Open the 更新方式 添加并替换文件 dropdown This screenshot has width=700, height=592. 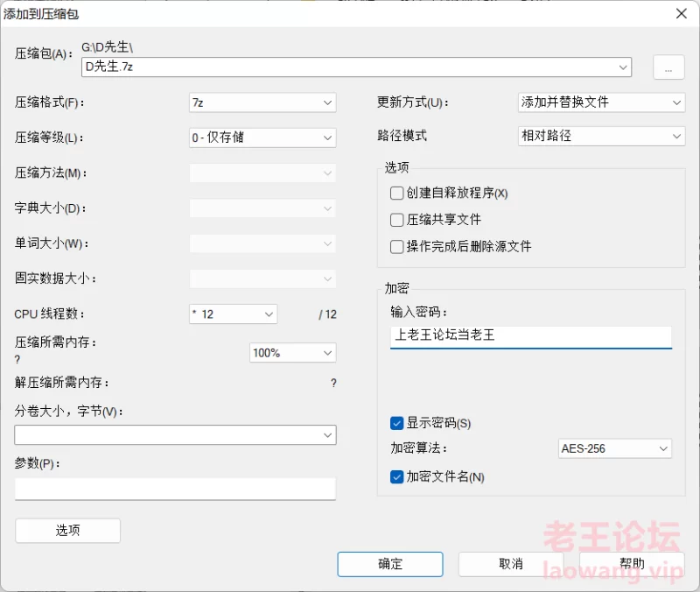tap(601, 102)
